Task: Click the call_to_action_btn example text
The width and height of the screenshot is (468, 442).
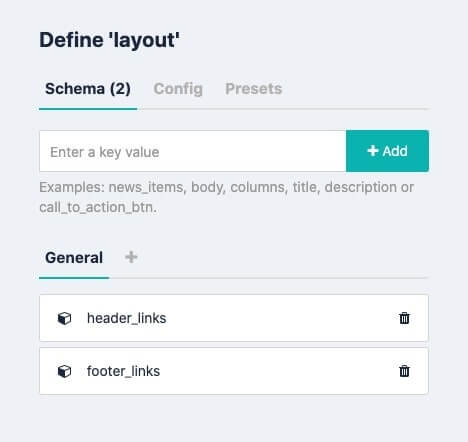Action: [x=98, y=207]
